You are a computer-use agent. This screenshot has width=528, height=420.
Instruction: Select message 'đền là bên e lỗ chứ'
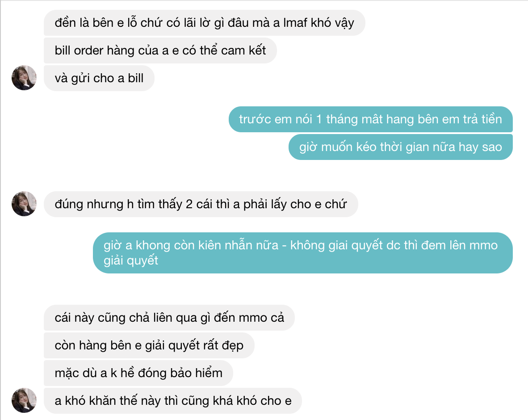[205, 23]
